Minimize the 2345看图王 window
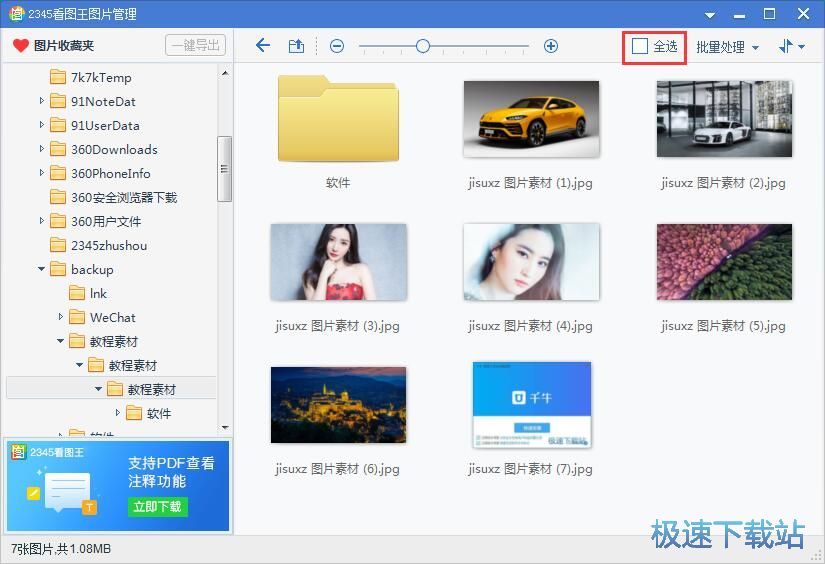The image size is (825, 564). pos(739,16)
